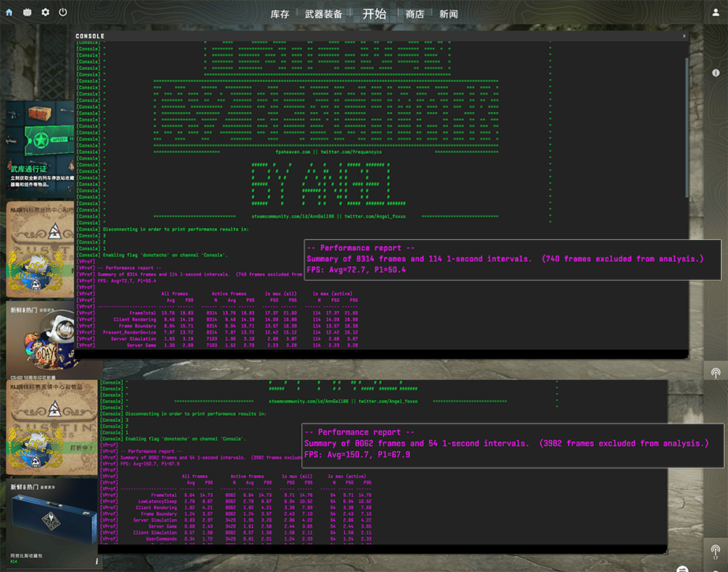Go to the home screen icon
Viewport: 728px width, 572px height.
pyautogui.click(x=9, y=13)
